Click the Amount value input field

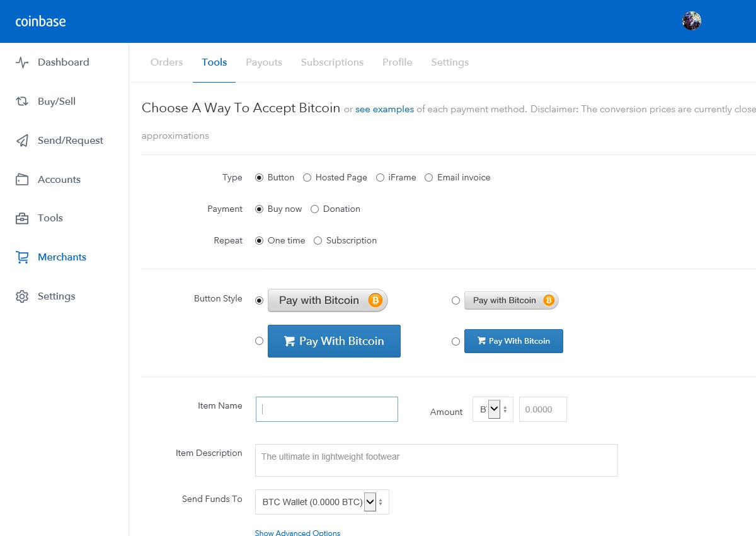coord(543,409)
